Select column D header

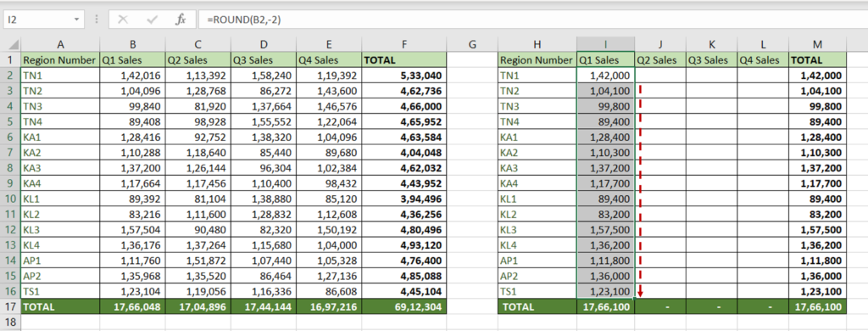pos(264,44)
